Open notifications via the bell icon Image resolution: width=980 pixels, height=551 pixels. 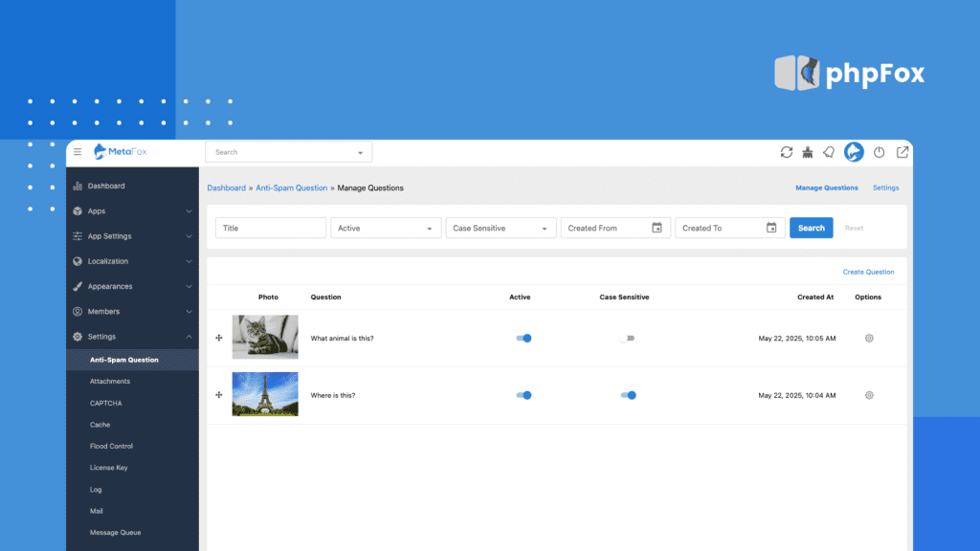coord(829,152)
